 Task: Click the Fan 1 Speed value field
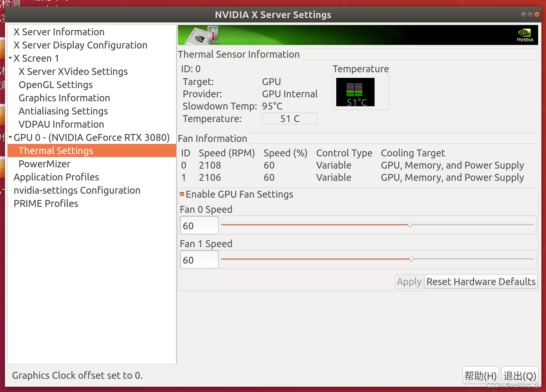click(x=199, y=260)
